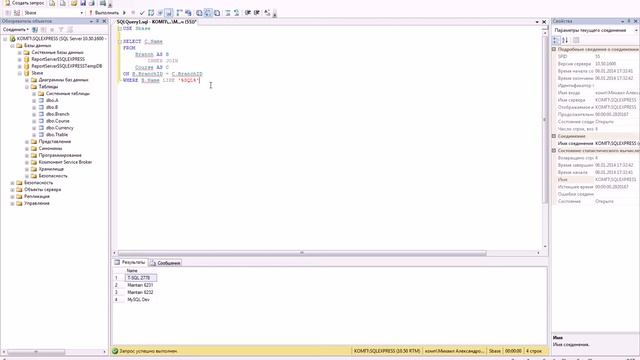Select the dbo.A table
This screenshot has height=360, width=640.
tap(52, 100)
